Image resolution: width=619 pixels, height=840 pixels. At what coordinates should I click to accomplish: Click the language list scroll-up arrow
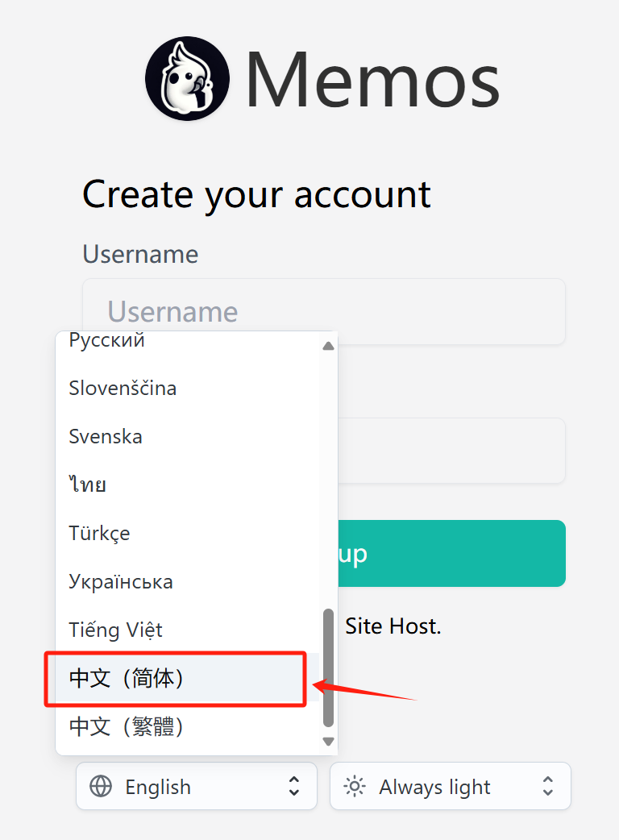pos(328,346)
